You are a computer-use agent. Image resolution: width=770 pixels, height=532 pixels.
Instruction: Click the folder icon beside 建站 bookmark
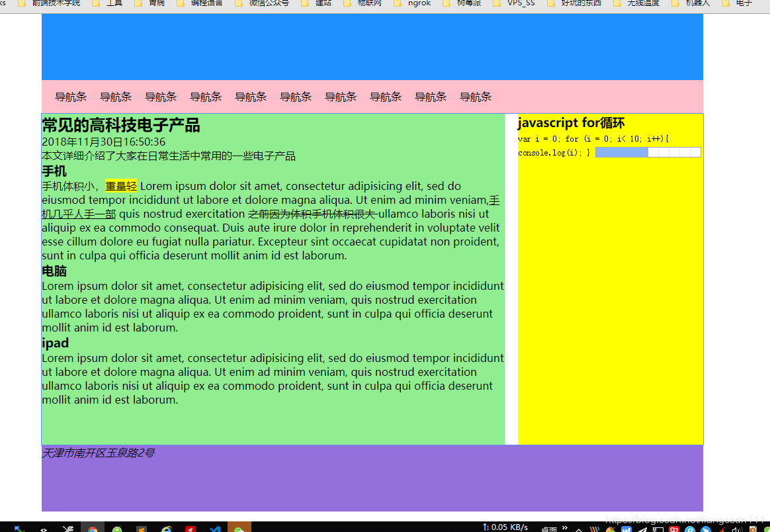pyautogui.click(x=306, y=3)
